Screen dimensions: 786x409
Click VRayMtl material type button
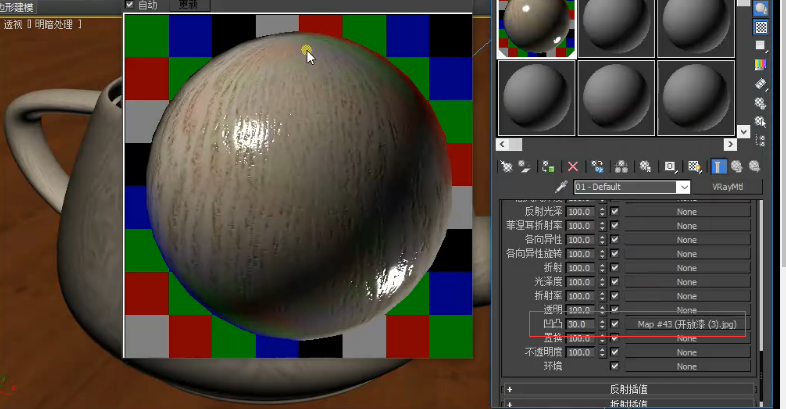coord(727,187)
